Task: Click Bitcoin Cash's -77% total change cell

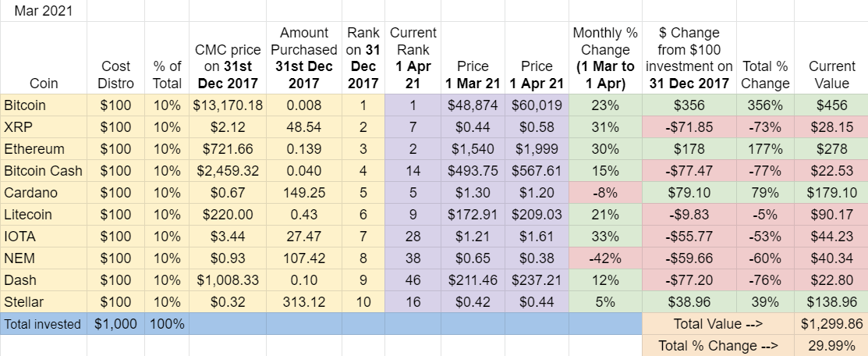Action: (x=764, y=169)
